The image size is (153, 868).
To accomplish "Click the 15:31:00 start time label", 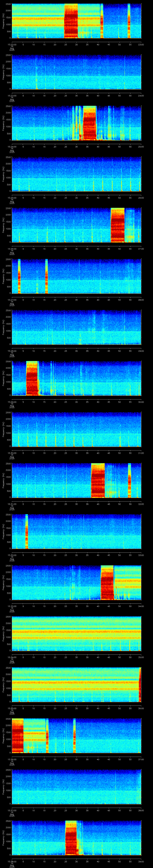I will pos(12,504).
